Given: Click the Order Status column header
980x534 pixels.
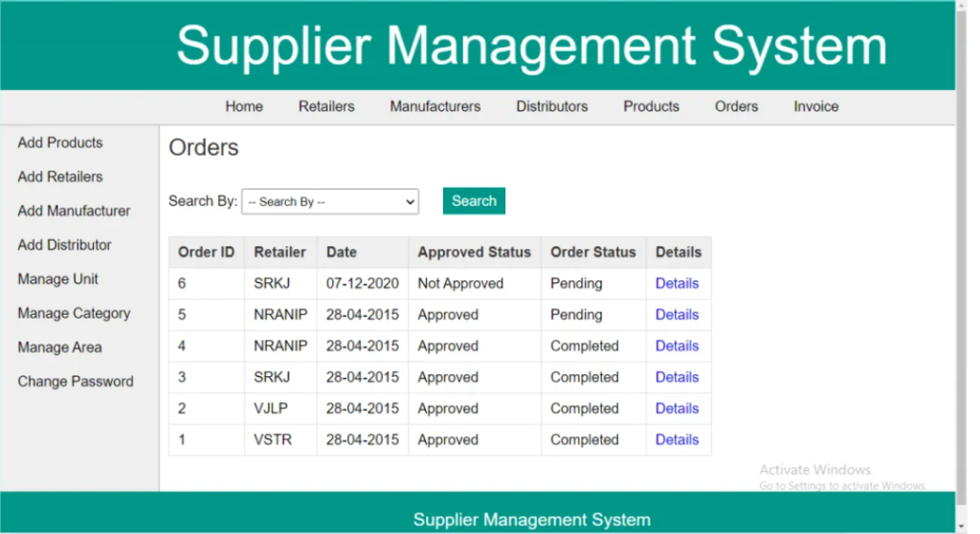Looking at the screenshot, I should click(593, 252).
